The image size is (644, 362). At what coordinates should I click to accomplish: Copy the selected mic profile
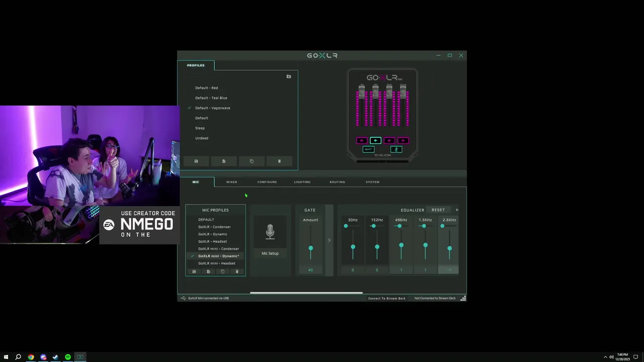point(223,271)
